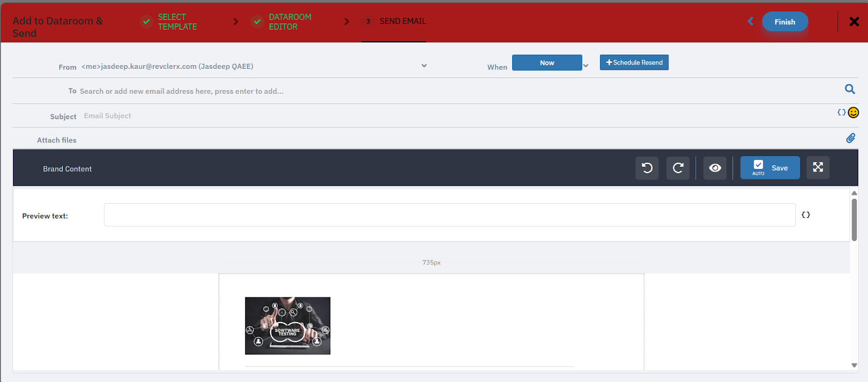Open the Dataroom Editor step
The height and width of the screenshot is (382, 868).
(282, 22)
